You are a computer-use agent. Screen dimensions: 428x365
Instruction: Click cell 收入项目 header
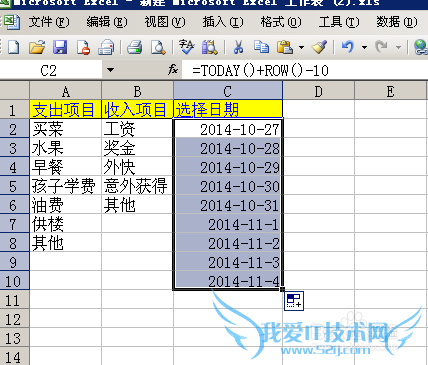[137, 109]
